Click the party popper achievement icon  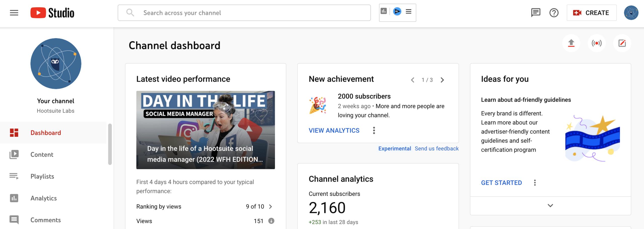coord(318,105)
